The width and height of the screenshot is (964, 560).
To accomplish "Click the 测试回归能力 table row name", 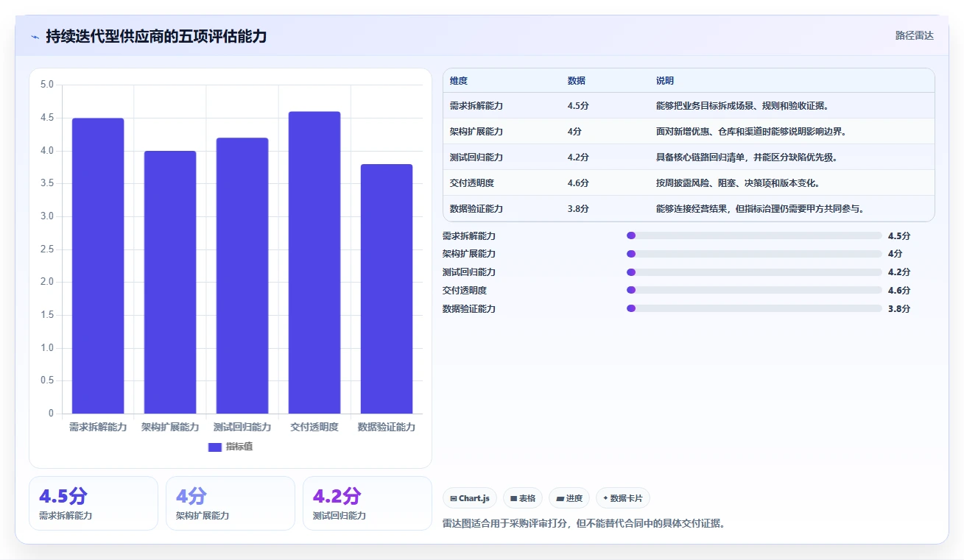I will pyautogui.click(x=476, y=157).
